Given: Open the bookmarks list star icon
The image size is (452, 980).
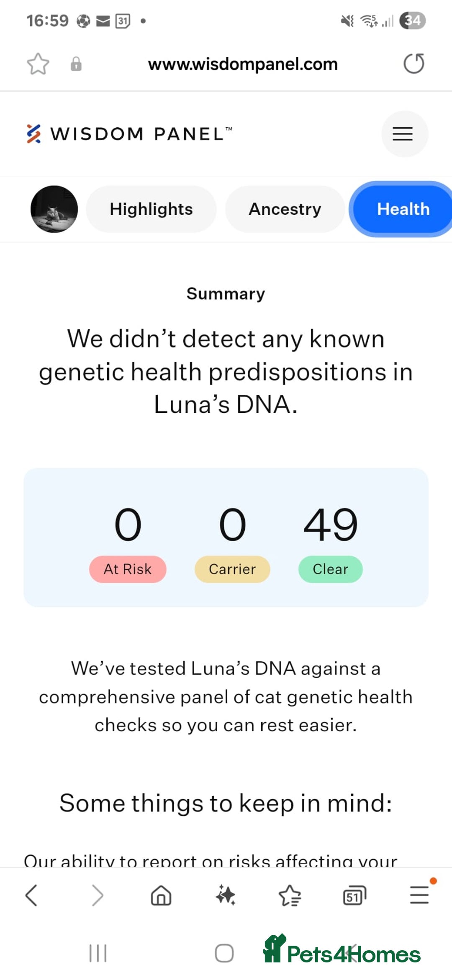Looking at the screenshot, I should point(290,895).
